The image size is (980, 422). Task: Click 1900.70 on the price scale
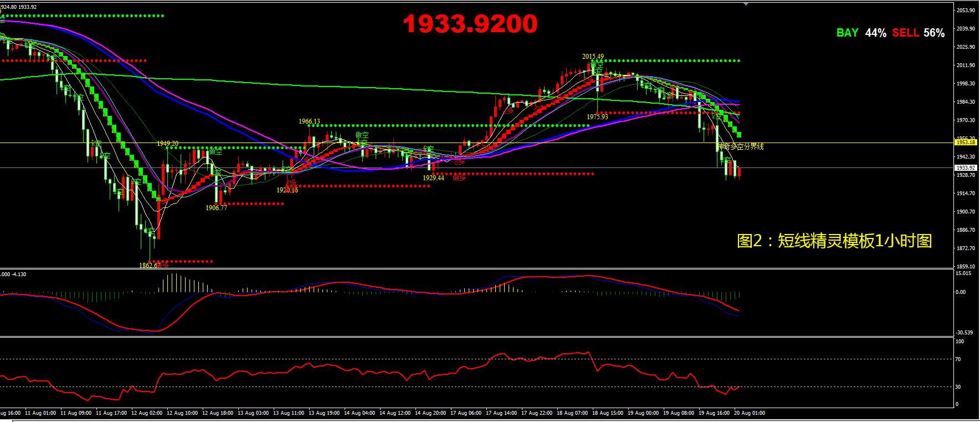click(965, 212)
